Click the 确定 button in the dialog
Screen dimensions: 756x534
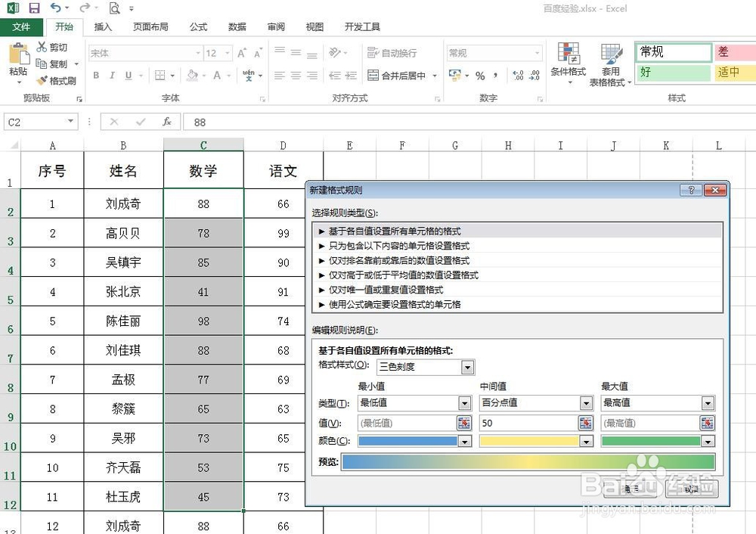[x=632, y=489]
